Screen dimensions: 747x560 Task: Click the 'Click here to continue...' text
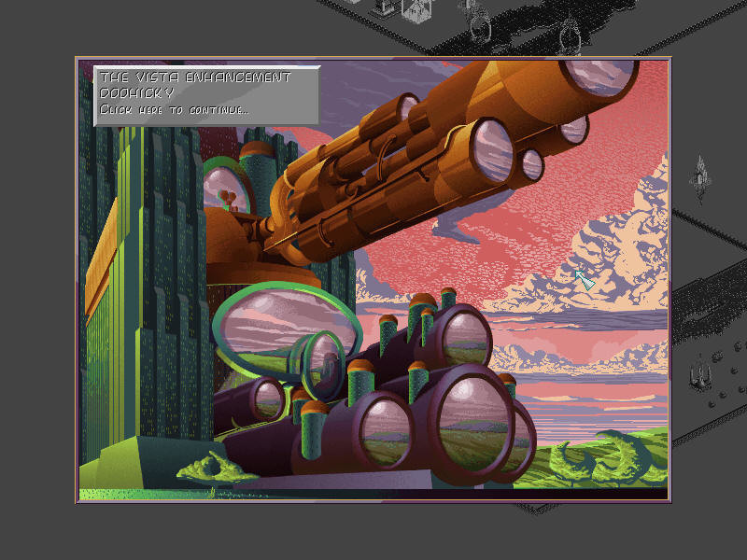click(x=174, y=110)
